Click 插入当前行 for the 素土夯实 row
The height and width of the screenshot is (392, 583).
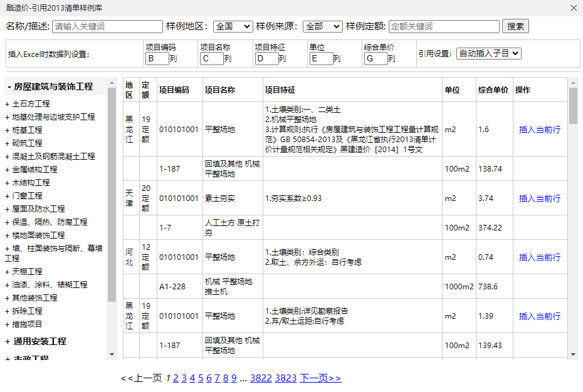pyautogui.click(x=539, y=199)
